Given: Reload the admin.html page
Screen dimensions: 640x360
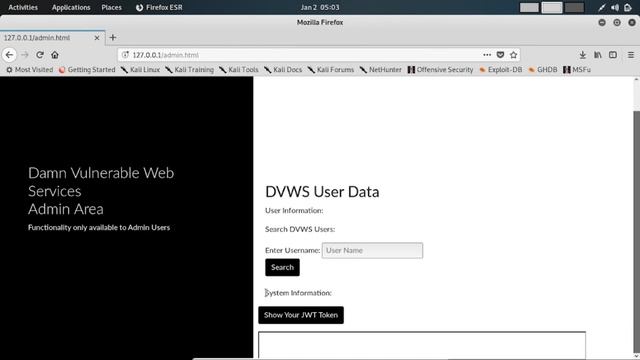Looking at the screenshot, I should [40, 55].
